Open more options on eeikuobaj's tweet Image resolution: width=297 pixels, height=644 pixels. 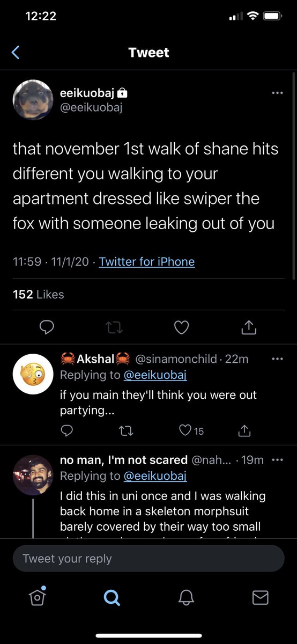277,93
